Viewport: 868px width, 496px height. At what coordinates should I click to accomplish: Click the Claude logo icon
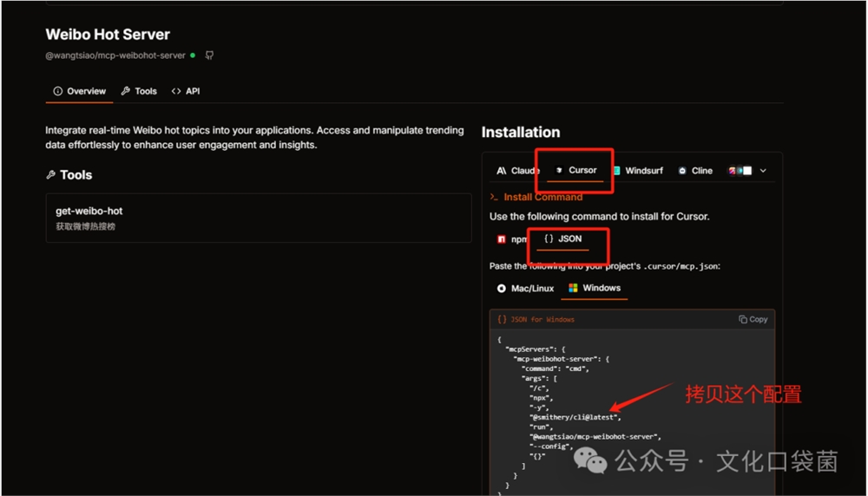(x=502, y=171)
